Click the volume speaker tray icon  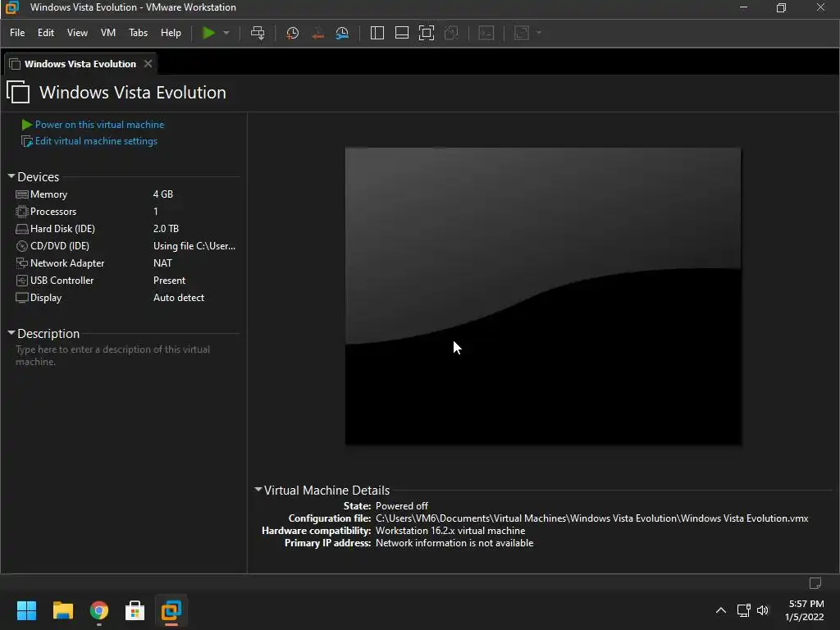(763, 610)
